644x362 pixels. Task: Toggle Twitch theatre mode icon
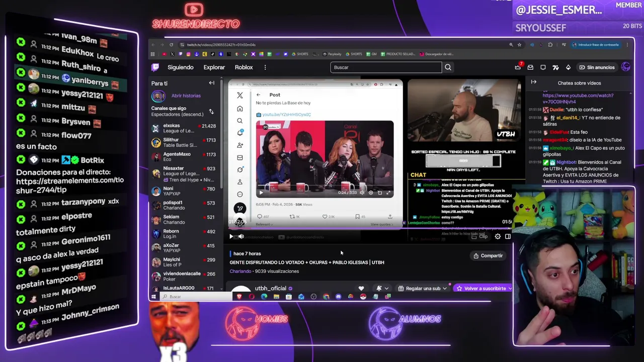(x=508, y=236)
